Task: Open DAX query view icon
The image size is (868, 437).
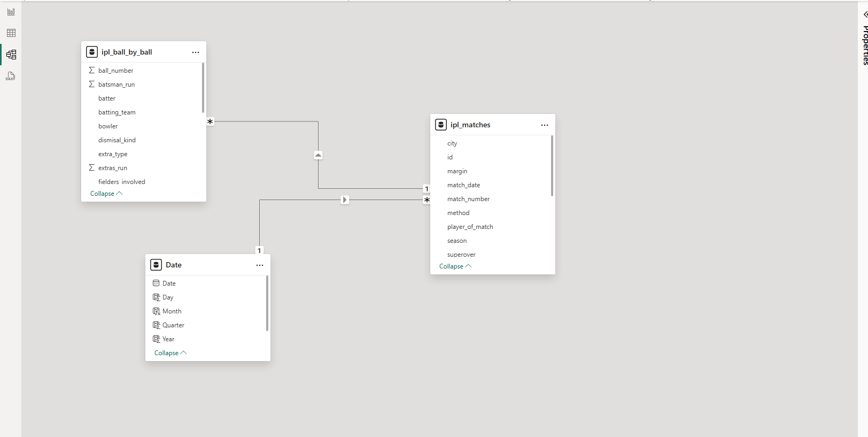Action: point(11,76)
